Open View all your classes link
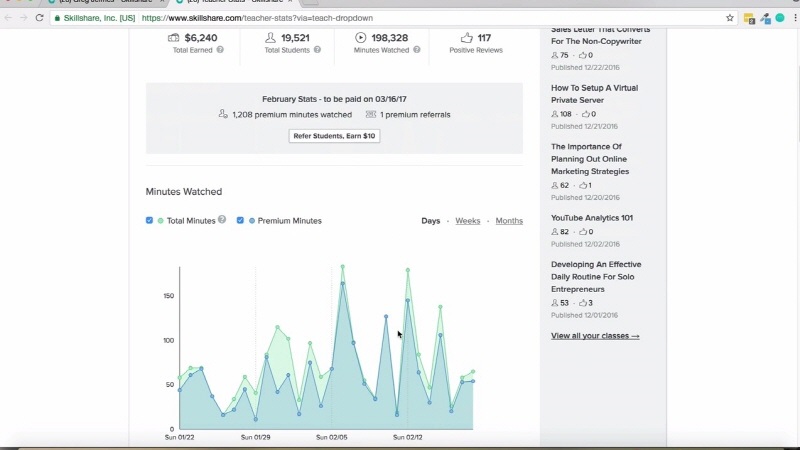 tap(595, 336)
